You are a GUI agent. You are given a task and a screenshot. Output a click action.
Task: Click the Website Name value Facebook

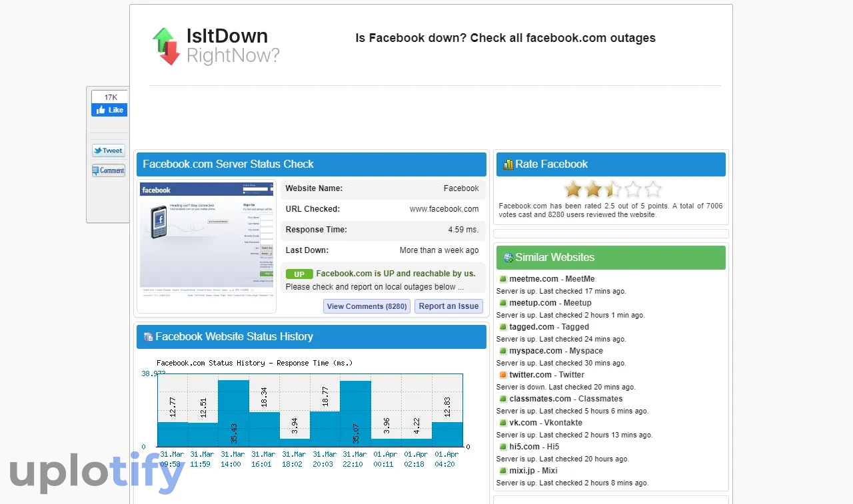pos(461,188)
